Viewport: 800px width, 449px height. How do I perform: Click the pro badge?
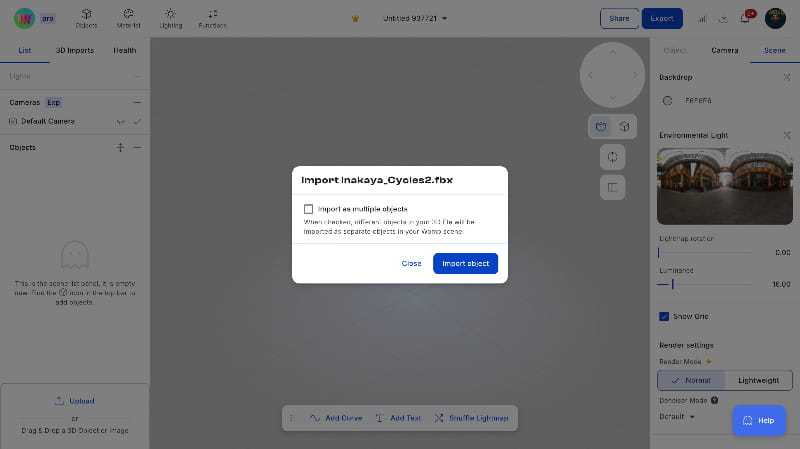pyautogui.click(x=48, y=18)
